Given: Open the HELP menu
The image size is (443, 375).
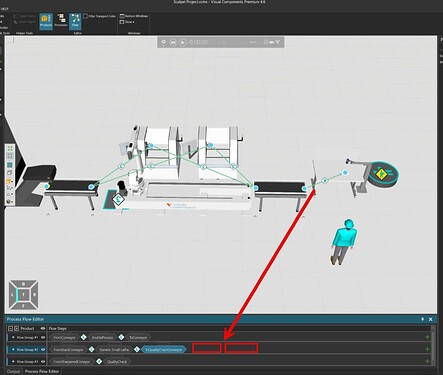Looking at the screenshot, I should click(x=4, y=9).
